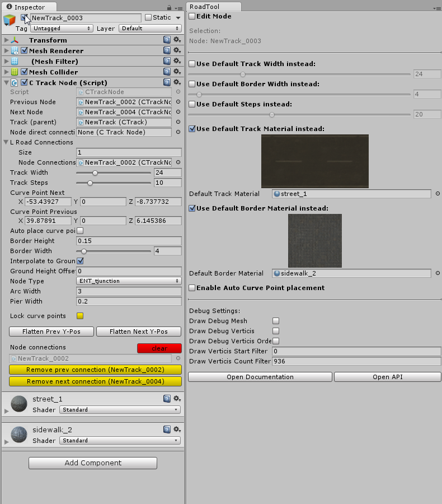Open sidewalk_2 material help icon
The image size is (442, 504).
tap(167, 430)
